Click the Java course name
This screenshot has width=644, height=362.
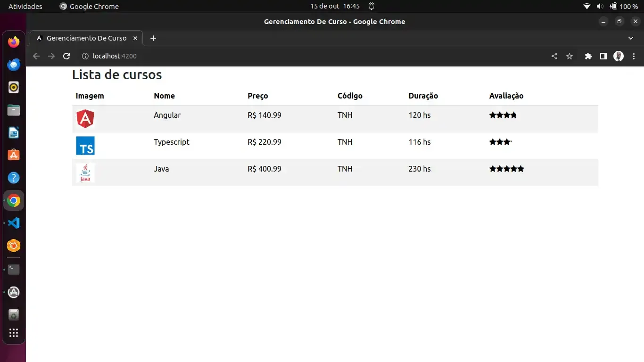[161, 169]
